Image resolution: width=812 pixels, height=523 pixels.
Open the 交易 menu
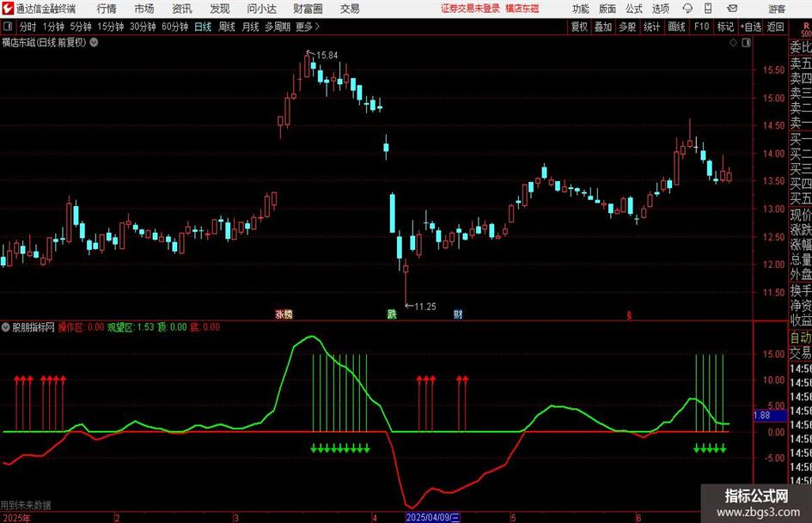click(350, 9)
